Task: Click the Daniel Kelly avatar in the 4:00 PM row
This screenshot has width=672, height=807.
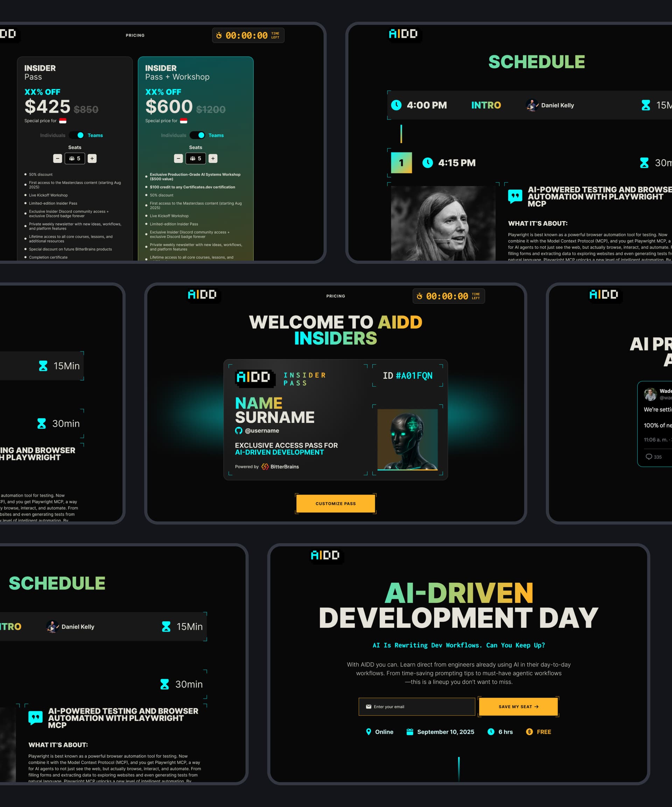Action: pos(532,105)
